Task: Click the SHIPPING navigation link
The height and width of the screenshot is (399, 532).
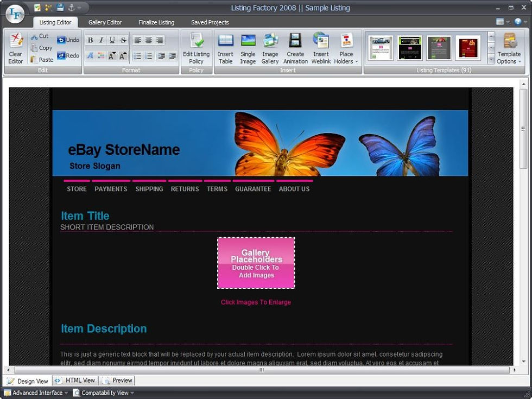Action: tap(149, 189)
